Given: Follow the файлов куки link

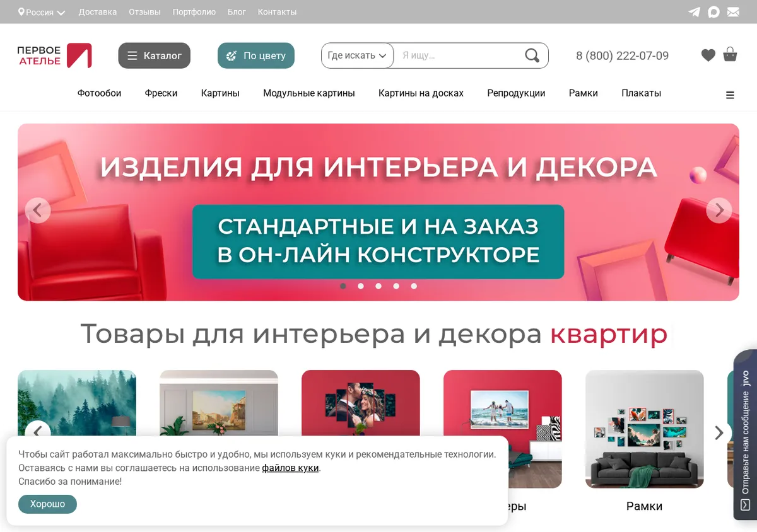Looking at the screenshot, I should pyautogui.click(x=290, y=468).
